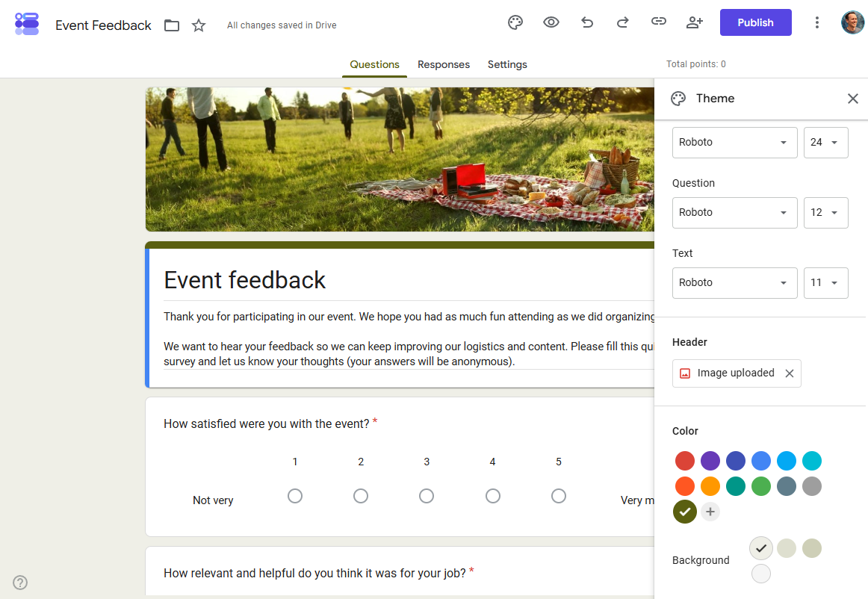The height and width of the screenshot is (599, 868).
Task: Open header font size 24 dropdown
Action: tap(826, 142)
